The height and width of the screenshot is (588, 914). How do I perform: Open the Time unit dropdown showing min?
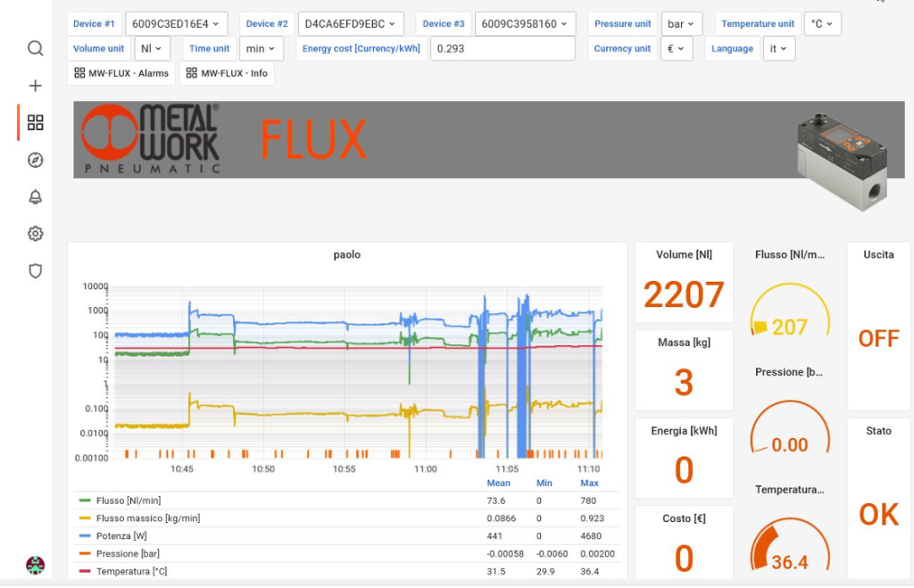[x=261, y=48]
